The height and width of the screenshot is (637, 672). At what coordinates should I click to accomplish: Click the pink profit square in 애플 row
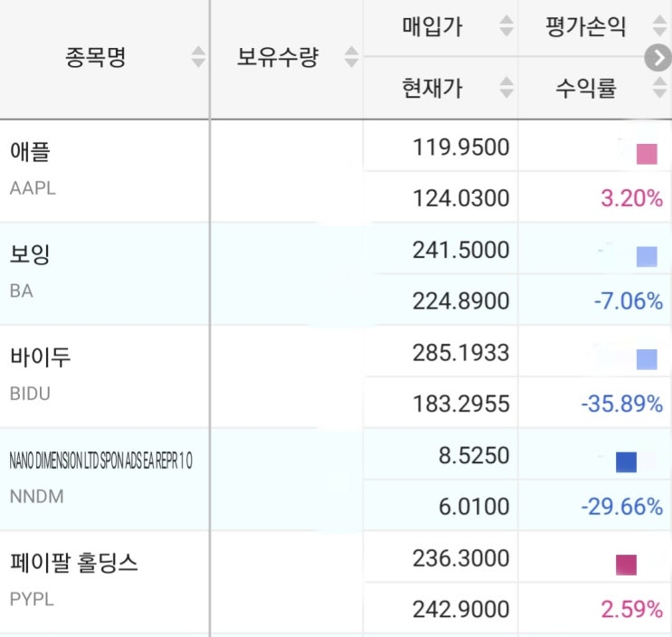point(647,155)
